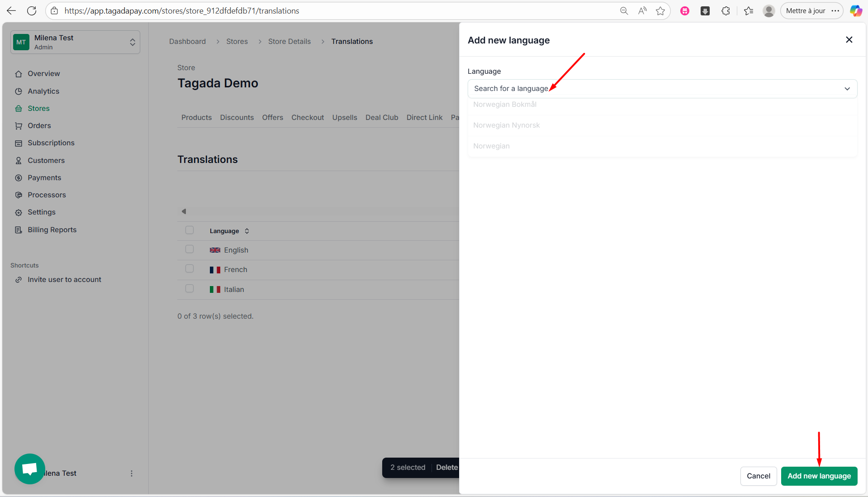Screen dimensions: 868x497
Task: Go to Dashboard breadcrumb
Action: tap(187, 42)
